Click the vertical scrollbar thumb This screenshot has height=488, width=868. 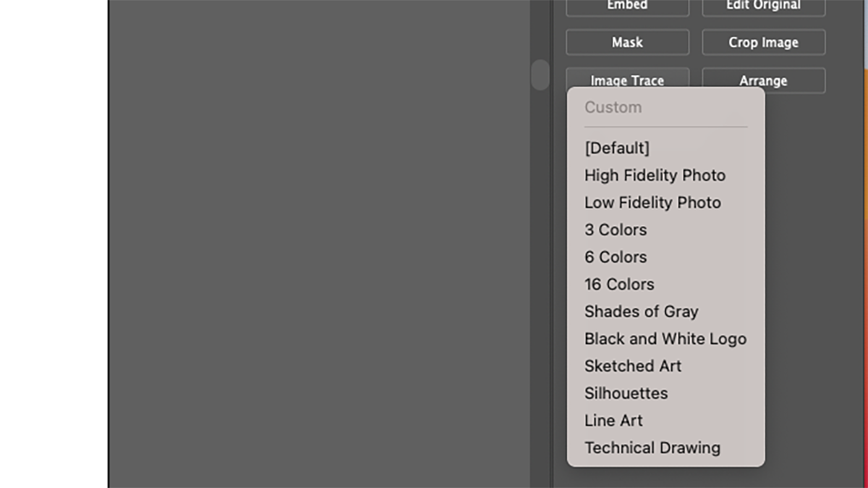(540, 75)
